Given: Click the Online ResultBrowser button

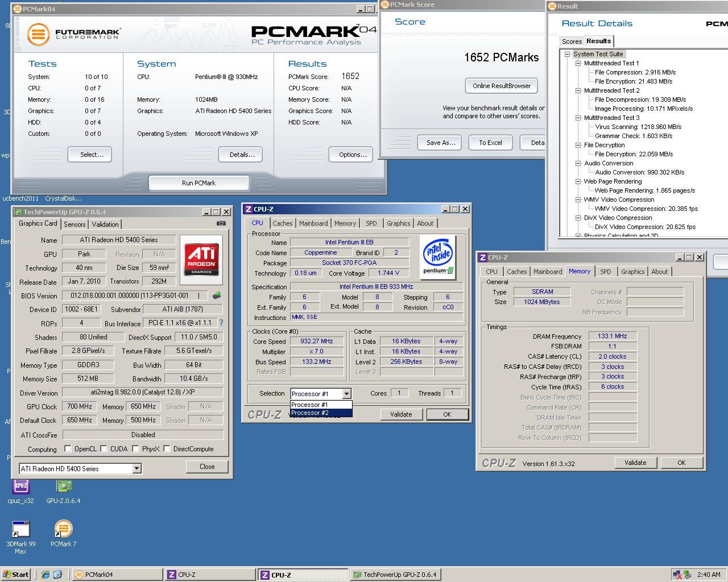Looking at the screenshot, I should (x=501, y=86).
